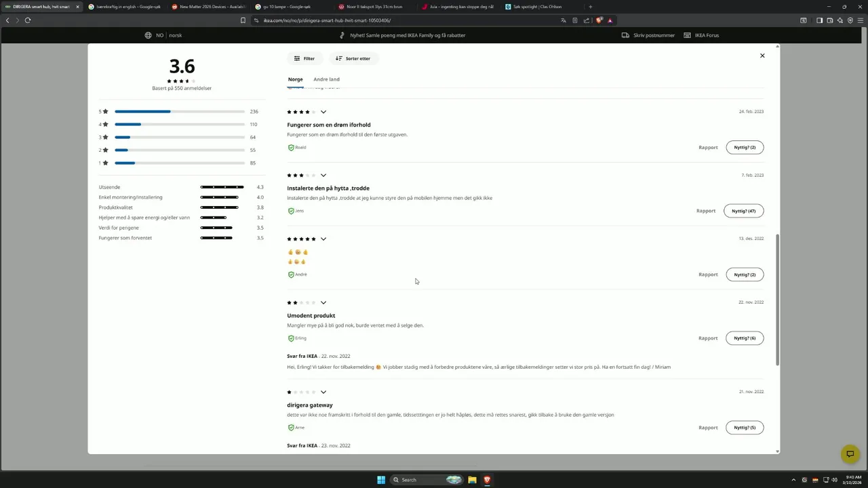This screenshot has height=488, width=868.
Task: Switch to New Matter 2026 Devices tab
Action: point(208,7)
